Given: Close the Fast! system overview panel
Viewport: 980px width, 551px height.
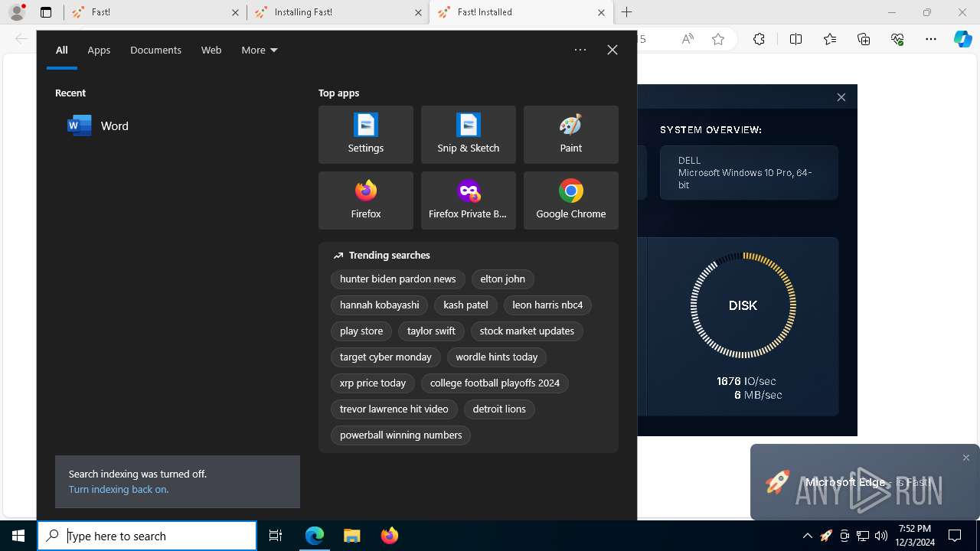Looking at the screenshot, I should (841, 97).
